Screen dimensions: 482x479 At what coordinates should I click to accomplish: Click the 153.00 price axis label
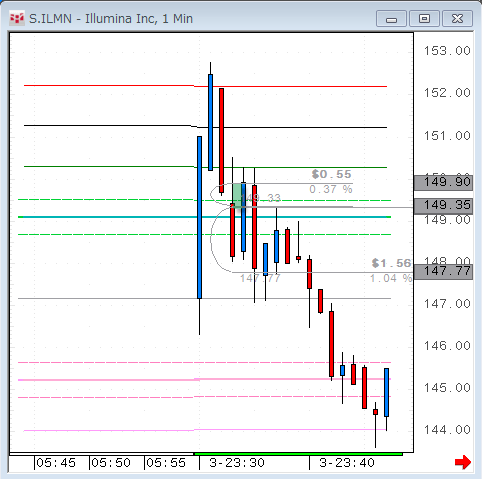coord(447,51)
